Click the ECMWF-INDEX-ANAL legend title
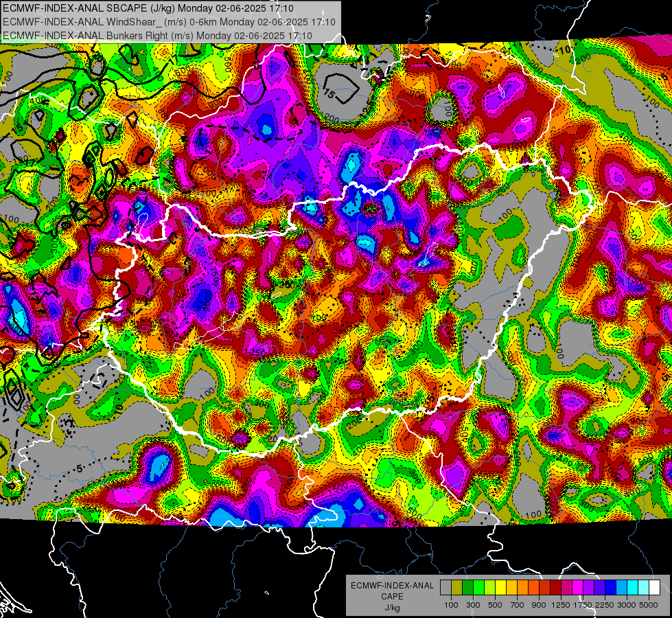Viewport: 672px width, 618px height. pyautogui.click(x=392, y=586)
